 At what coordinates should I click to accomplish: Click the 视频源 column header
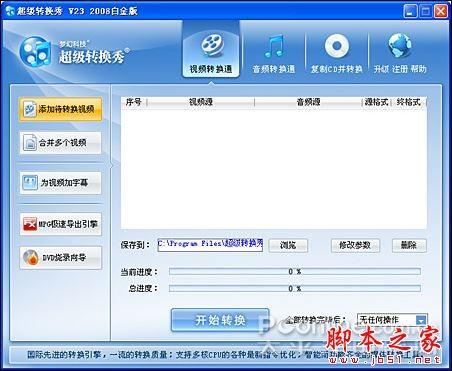coord(201,102)
